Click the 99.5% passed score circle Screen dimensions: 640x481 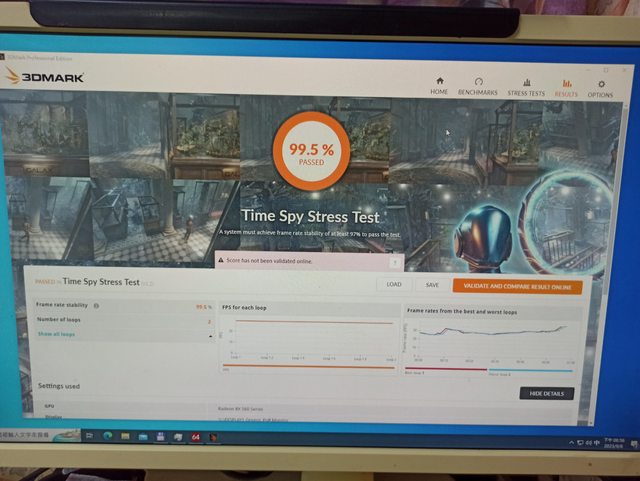point(311,151)
